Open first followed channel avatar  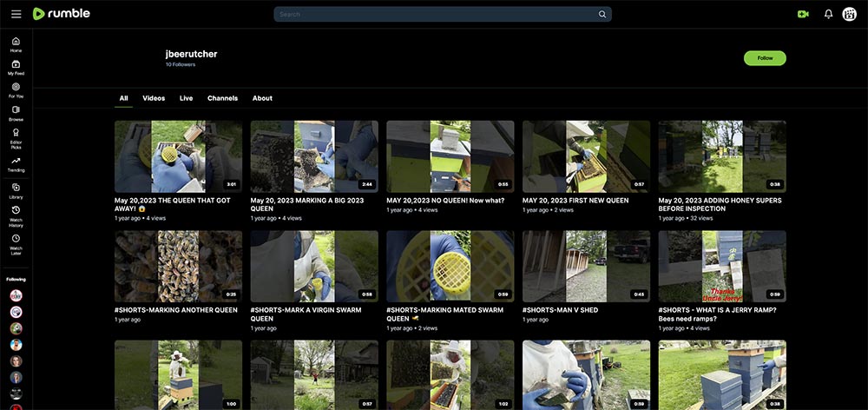16,296
